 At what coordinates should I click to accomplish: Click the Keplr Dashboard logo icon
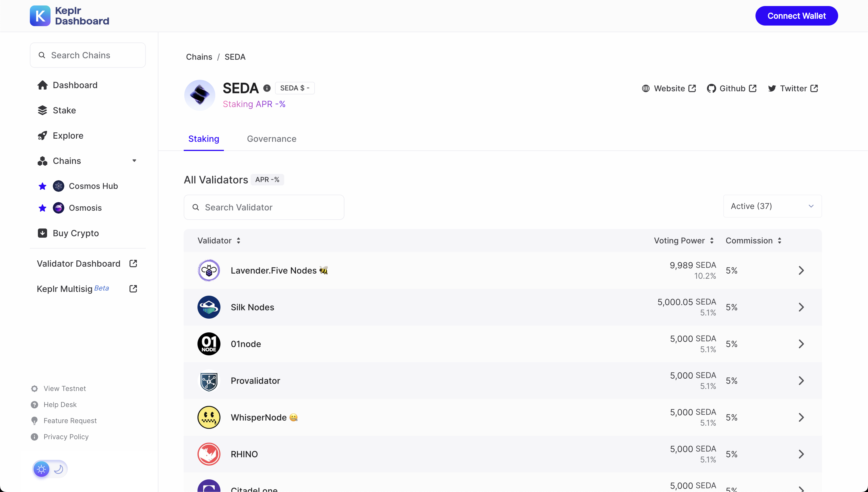pyautogui.click(x=40, y=16)
